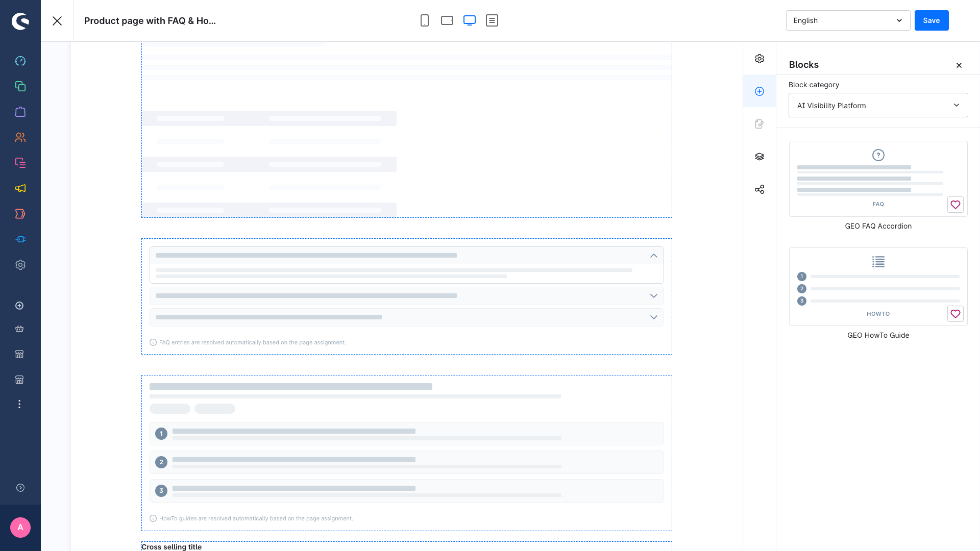Viewport: 980px width, 551px height.
Task: Open the first storefront sales channel icon
Action: [x=19, y=354]
